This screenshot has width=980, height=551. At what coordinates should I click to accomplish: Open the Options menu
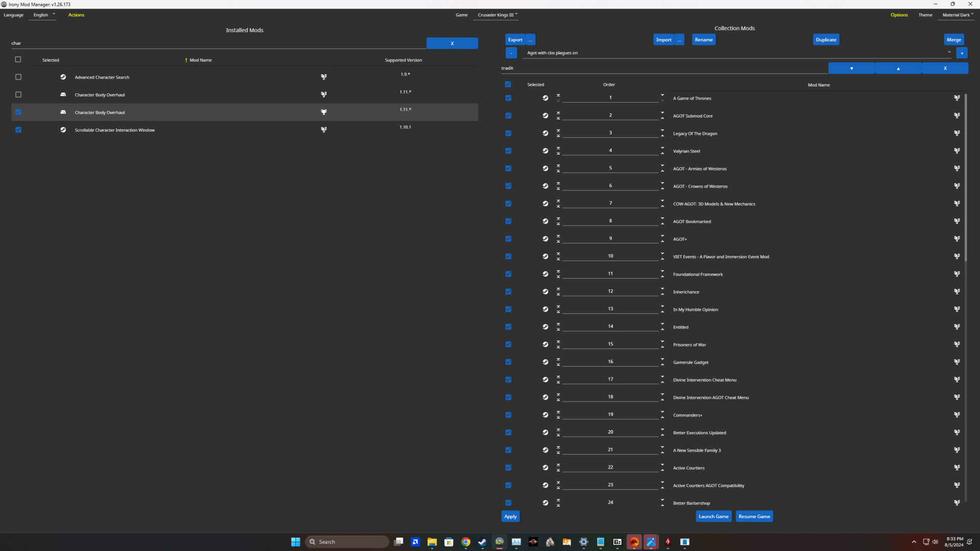(899, 15)
